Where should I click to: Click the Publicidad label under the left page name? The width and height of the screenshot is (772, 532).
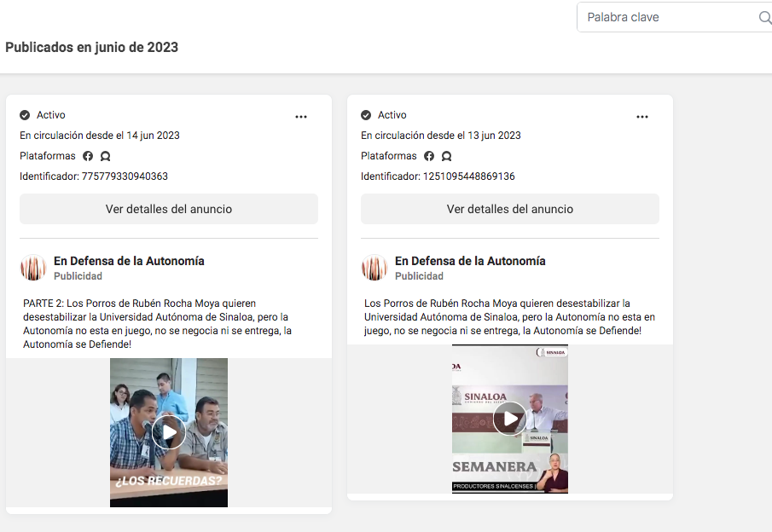[x=77, y=275]
